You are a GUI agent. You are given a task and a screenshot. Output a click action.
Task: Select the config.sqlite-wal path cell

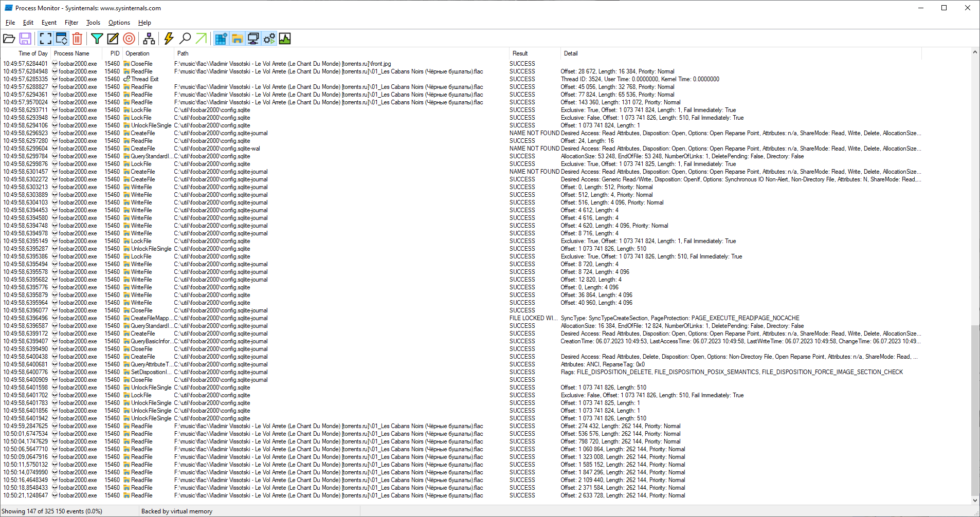click(217, 149)
